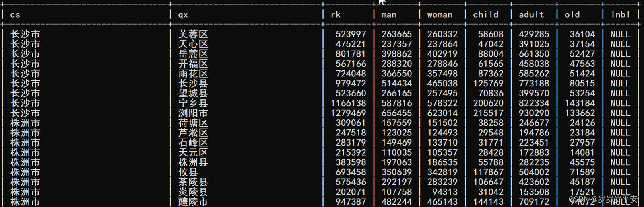This screenshot has height=207, width=644.
Task: Select the qx cell 浏阳市
Action: (193, 113)
